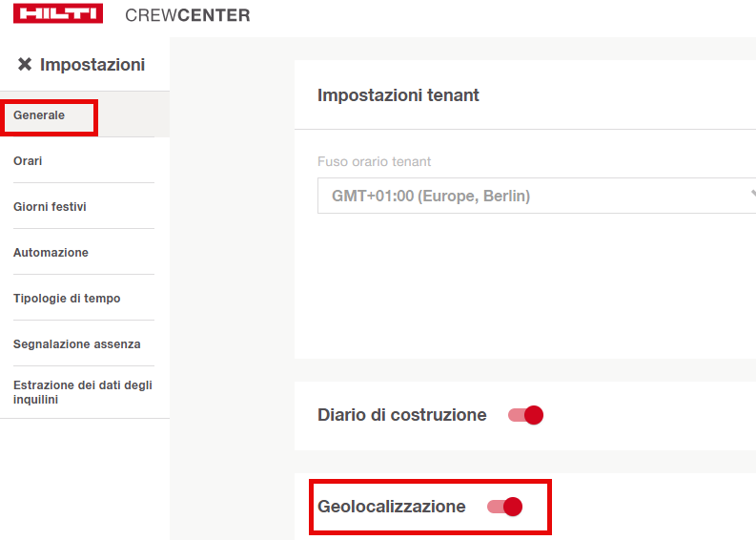This screenshot has height=540, width=756.
Task: Go to Giorni festivi settings
Action: click(50, 207)
